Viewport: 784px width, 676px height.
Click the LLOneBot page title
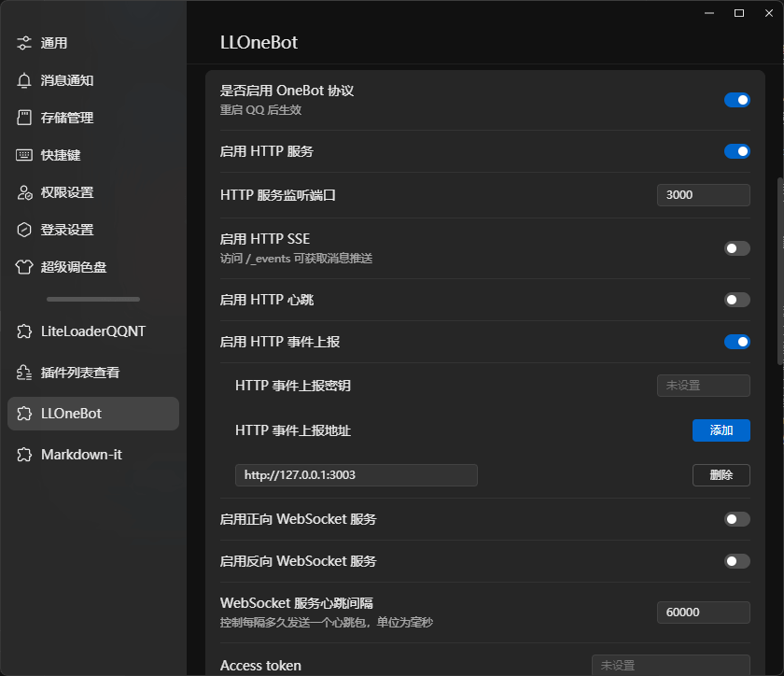[259, 43]
